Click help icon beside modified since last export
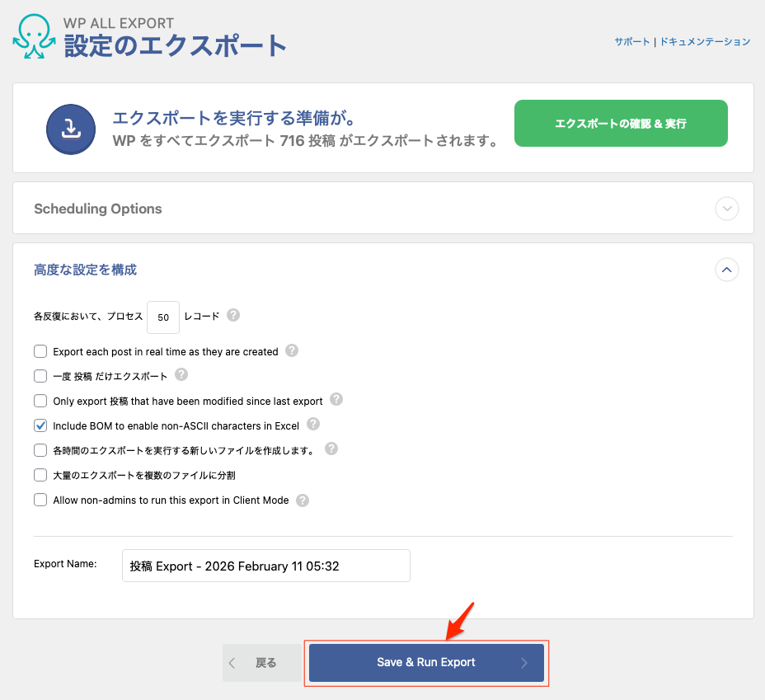765x700 pixels. [336, 400]
